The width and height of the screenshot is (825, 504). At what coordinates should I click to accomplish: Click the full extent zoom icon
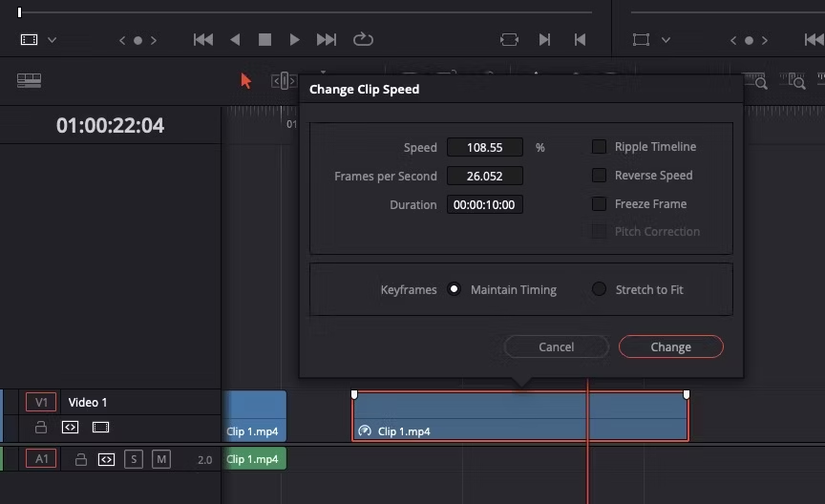pyautogui.click(x=755, y=81)
